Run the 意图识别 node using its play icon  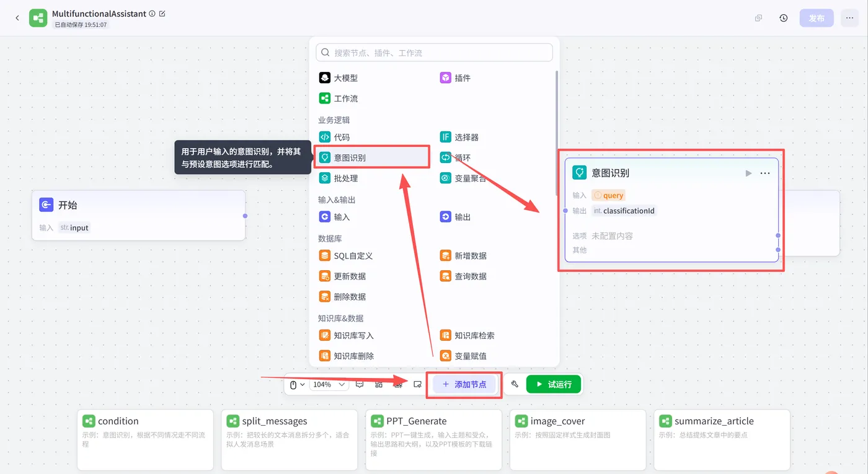(x=748, y=173)
